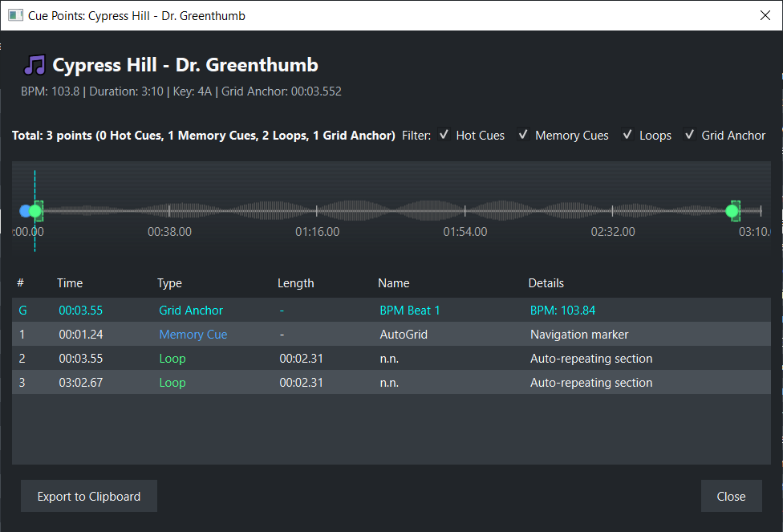This screenshot has width=783, height=532.
Task: Click the BPM, Duration and Key info line
Action: pos(181,91)
